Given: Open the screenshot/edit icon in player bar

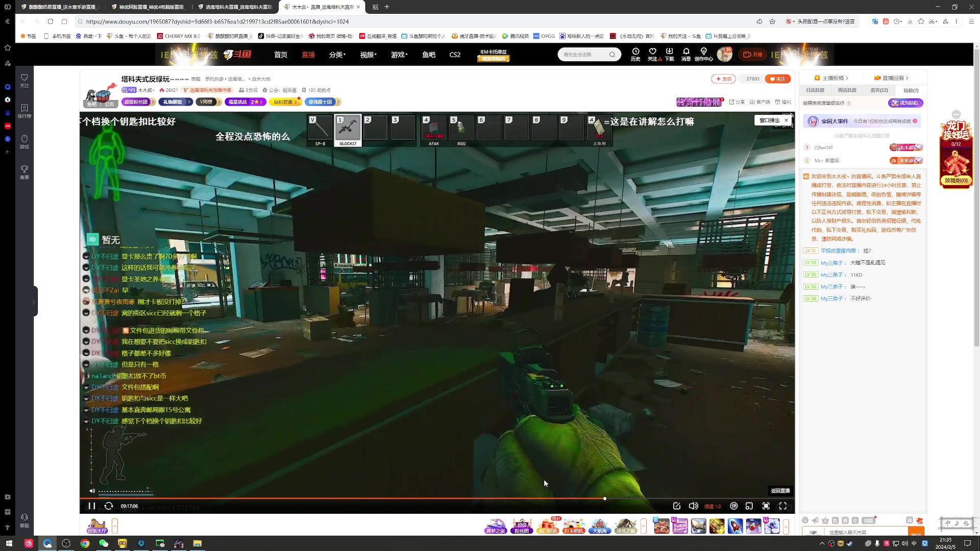Looking at the screenshot, I should [677, 506].
